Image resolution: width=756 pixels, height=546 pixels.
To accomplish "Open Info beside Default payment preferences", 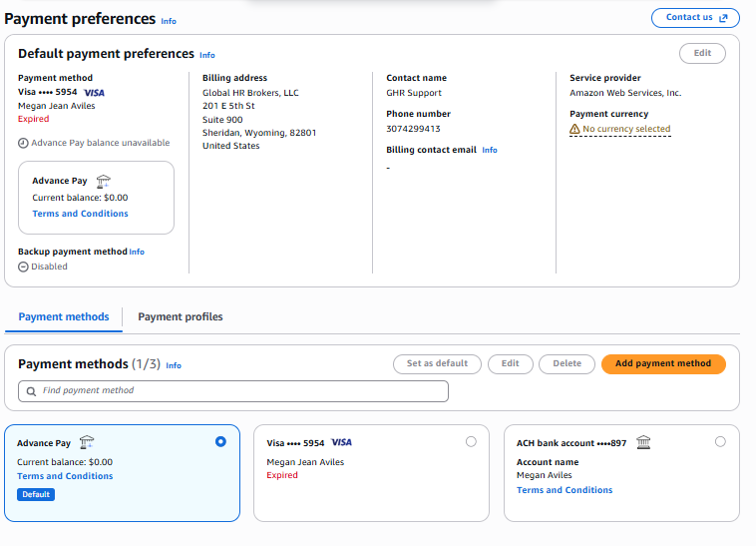I will coord(207,55).
